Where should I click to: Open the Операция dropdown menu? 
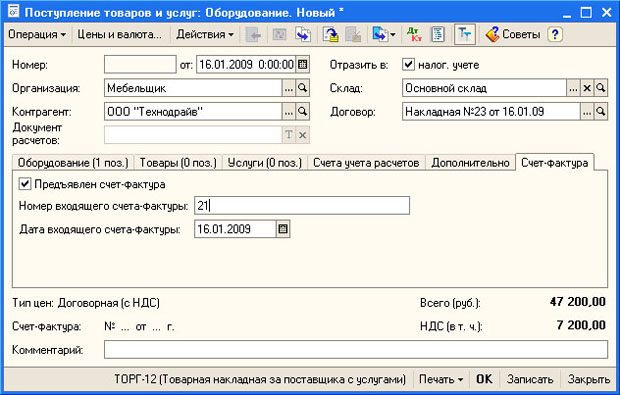click(37, 34)
